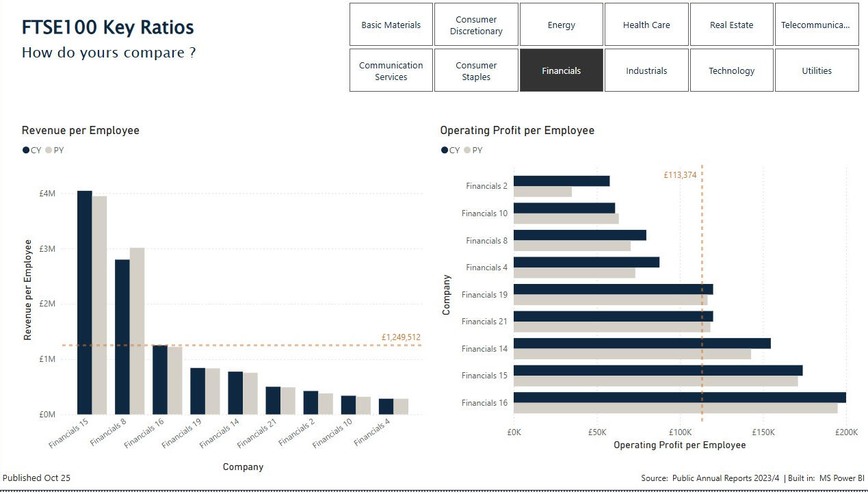This screenshot has width=868, height=494.
Task: Switch to Consumer Staples data
Action: pyautogui.click(x=476, y=70)
